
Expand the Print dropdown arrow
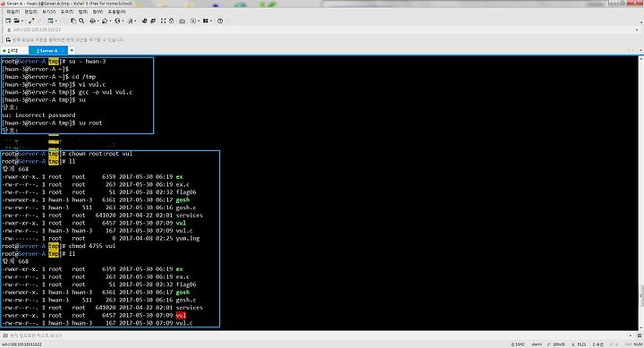97,21
